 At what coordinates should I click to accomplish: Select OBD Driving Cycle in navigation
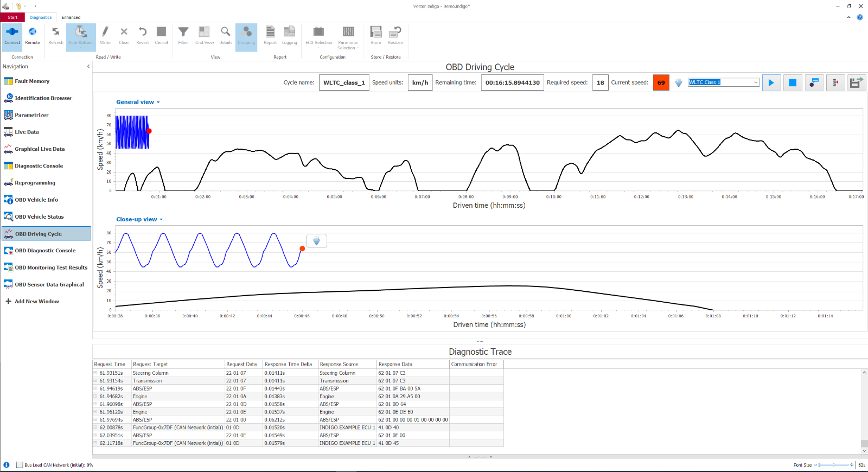click(47, 234)
